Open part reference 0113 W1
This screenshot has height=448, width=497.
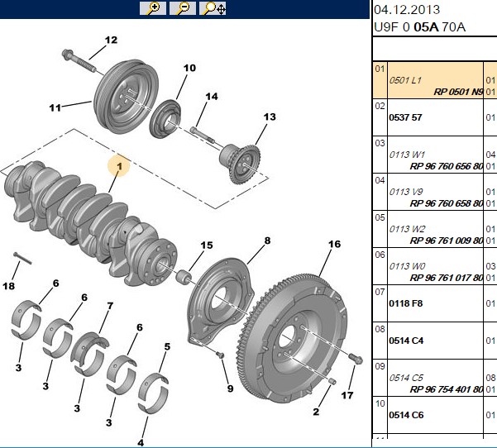pyautogui.click(x=407, y=155)
